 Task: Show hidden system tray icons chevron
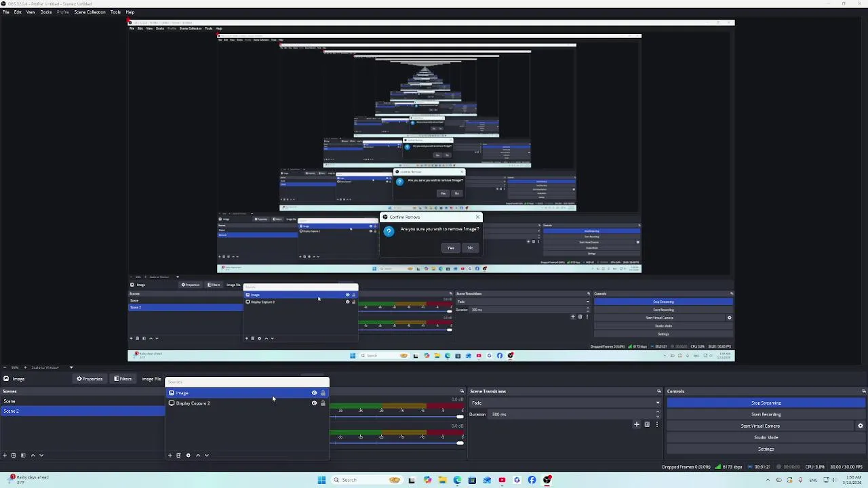pyautogui.click(x=768, y=480)
